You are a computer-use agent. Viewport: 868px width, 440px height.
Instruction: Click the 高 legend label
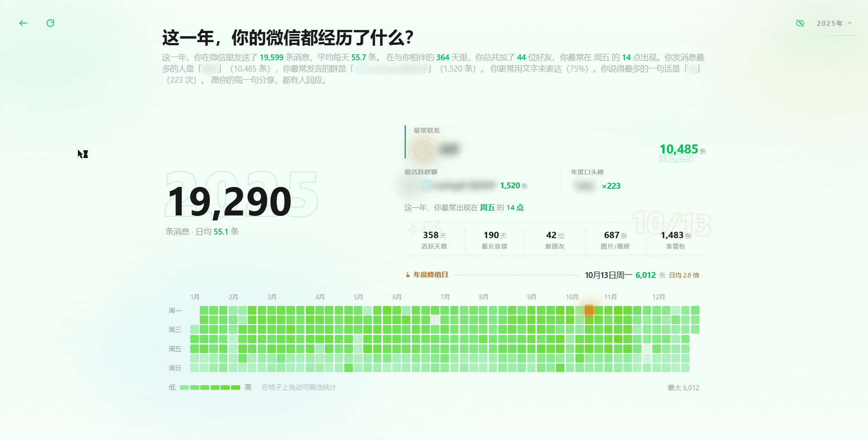(248, 387)
